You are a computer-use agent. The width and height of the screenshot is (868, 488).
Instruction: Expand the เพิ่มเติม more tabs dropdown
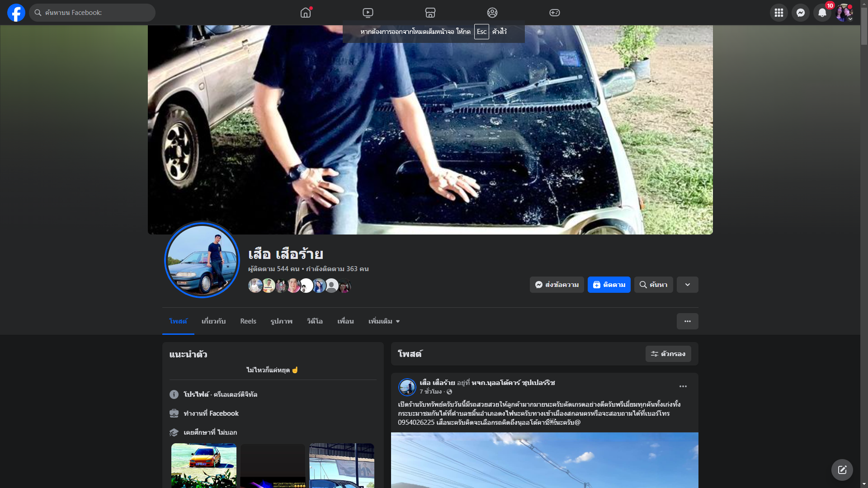point(384,321)
